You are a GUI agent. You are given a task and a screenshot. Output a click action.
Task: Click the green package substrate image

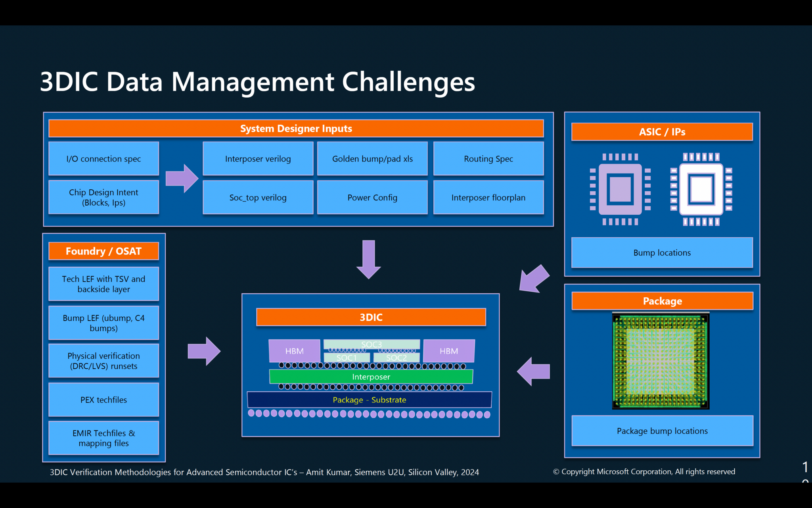(x=661, y=361)
